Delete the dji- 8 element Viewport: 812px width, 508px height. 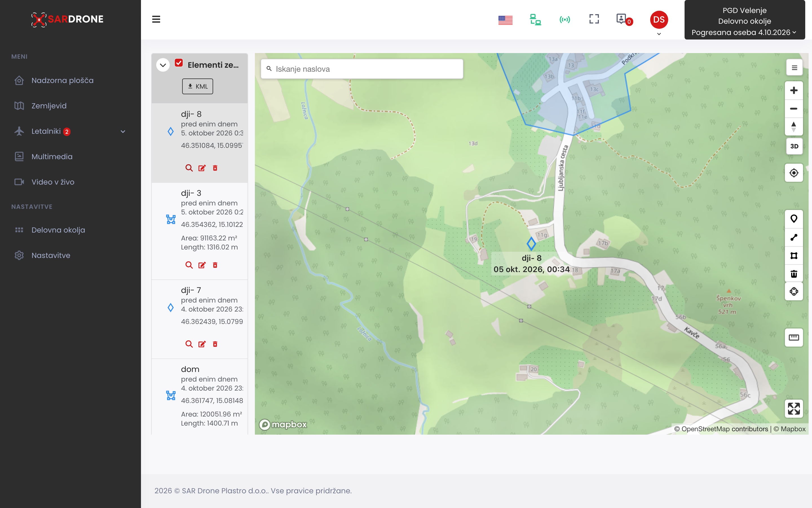(x=215, y=168)
